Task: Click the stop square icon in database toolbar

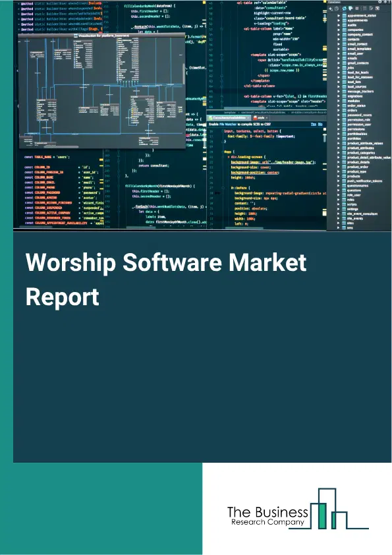Action: click(x=357, y=9)
